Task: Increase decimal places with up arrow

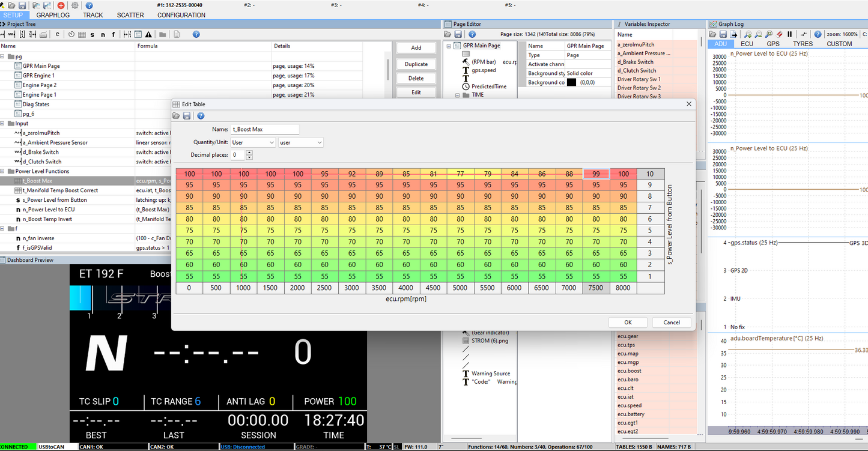Action: (249, 153)
